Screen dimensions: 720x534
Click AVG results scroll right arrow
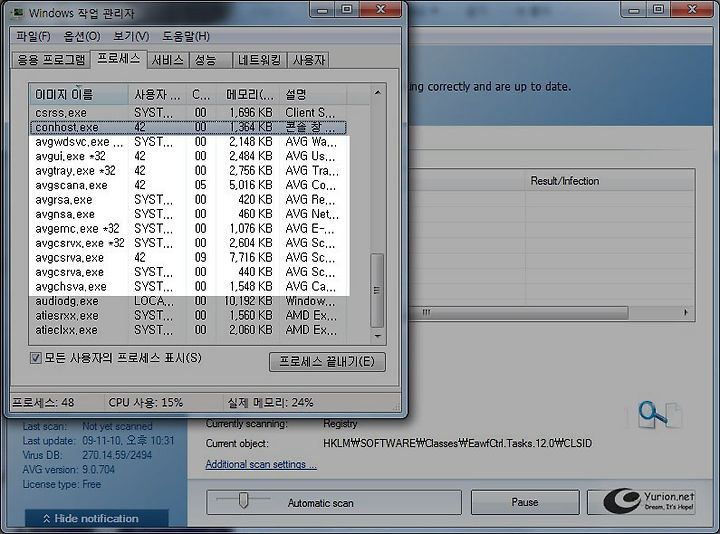(x=686, y=313)
